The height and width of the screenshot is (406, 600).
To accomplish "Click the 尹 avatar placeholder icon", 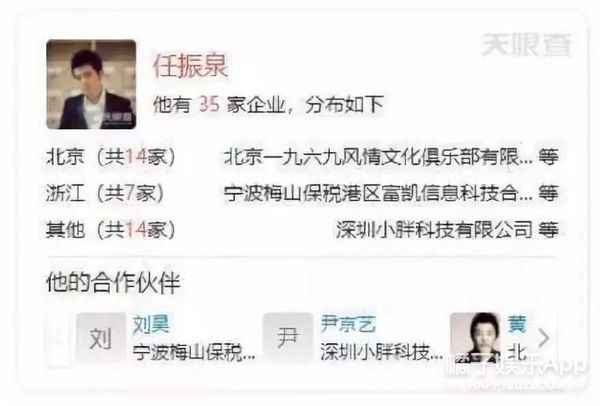I will click(288, 338).
